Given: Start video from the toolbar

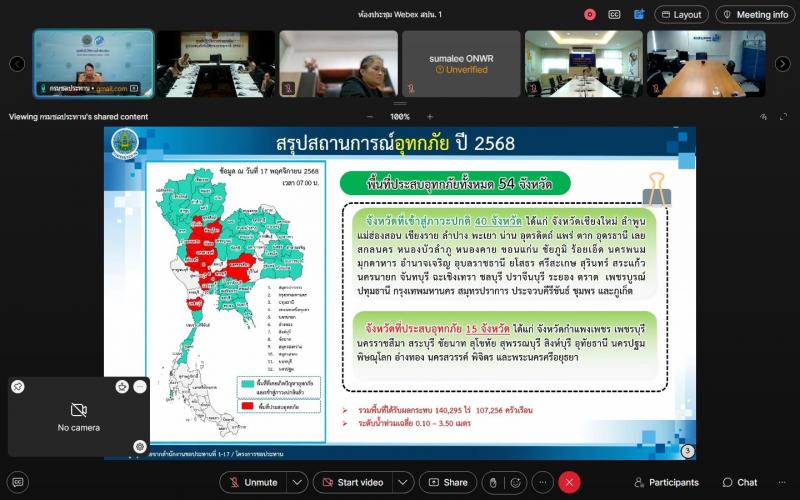Looking at the screenshot, I should pos(353,482).
